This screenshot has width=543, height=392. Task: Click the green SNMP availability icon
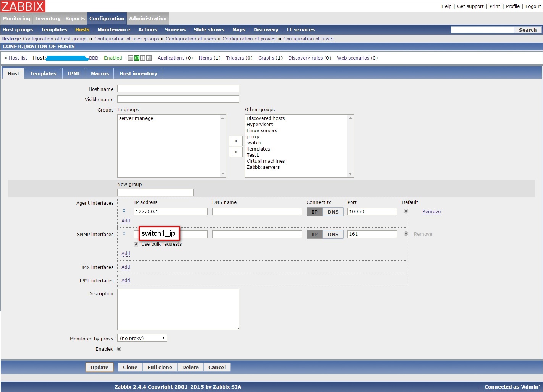[x=137, y=58]
